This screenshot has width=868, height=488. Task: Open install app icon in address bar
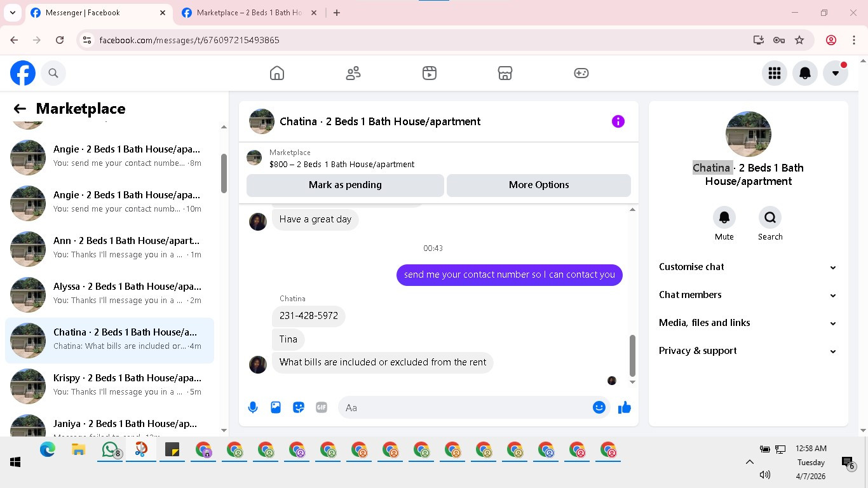[759, 40]
